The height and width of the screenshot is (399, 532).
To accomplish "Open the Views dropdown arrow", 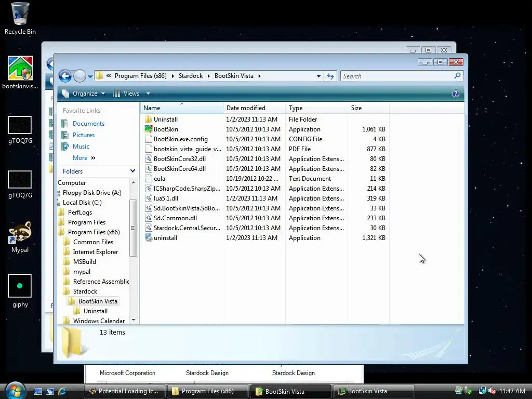I will coord(148,94).
